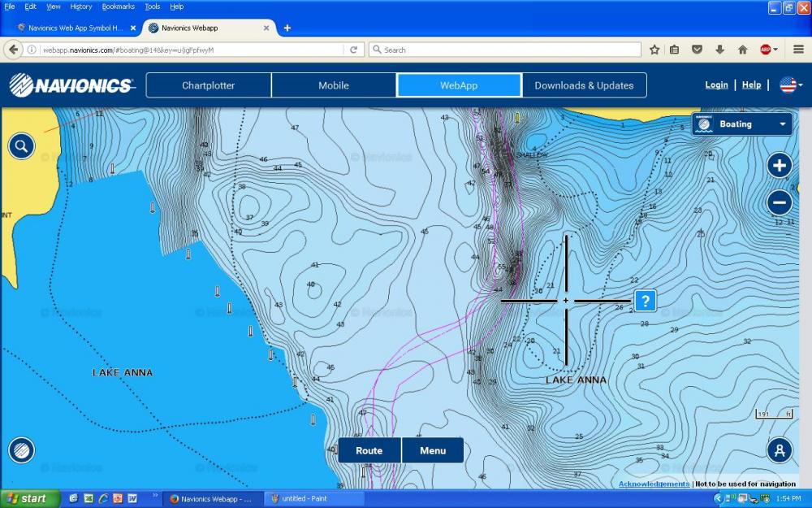Click the Windows start button
The image size is (812, 508).
(28, 499)
